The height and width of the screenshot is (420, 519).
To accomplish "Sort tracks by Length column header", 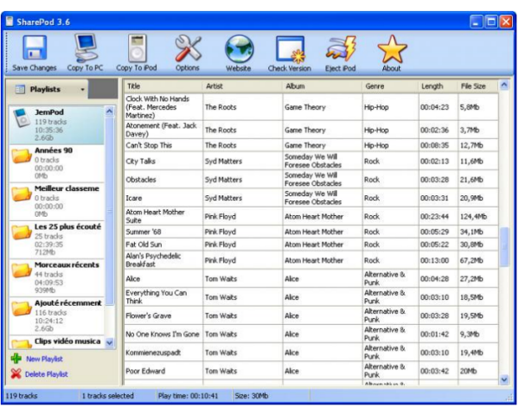I will point(439,86).
